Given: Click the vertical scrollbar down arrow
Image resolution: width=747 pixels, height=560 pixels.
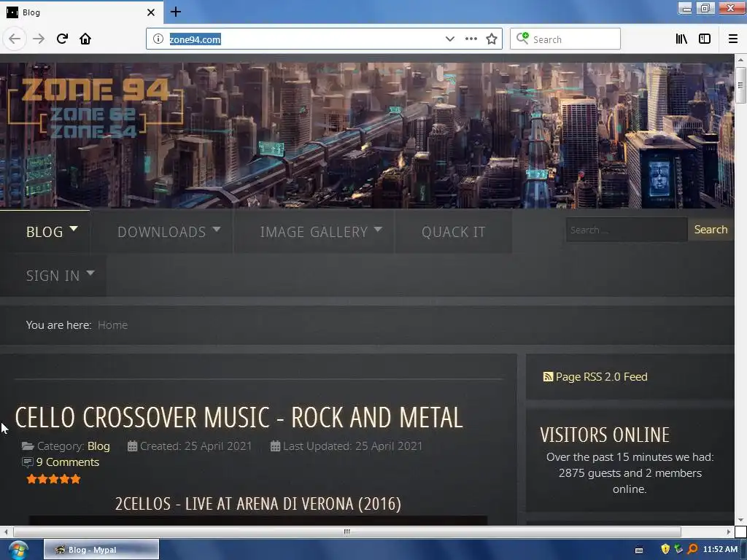Looking at the screenshot, I should [x=740, y=521].
